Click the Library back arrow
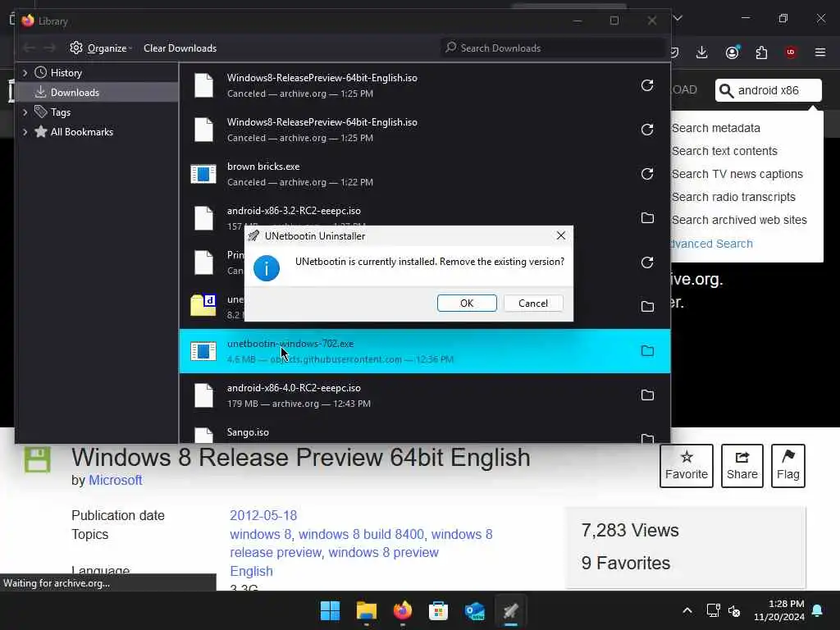 click(29, 48)
